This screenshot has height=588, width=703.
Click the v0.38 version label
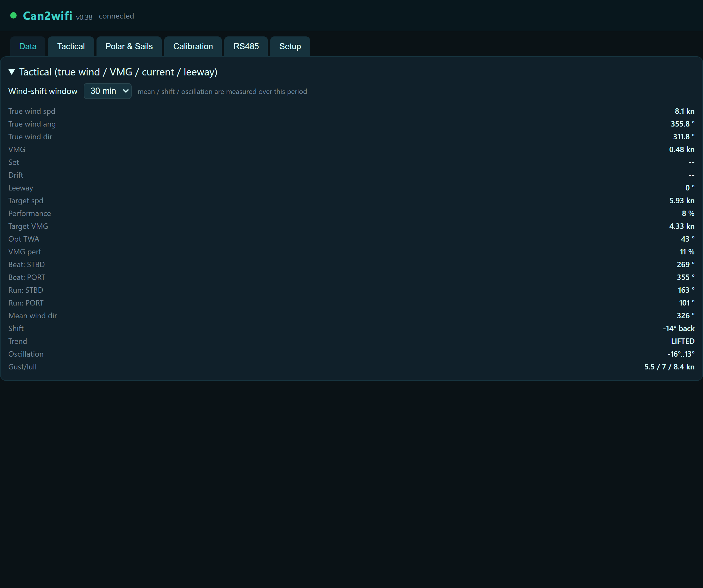(x=84, y=17)
